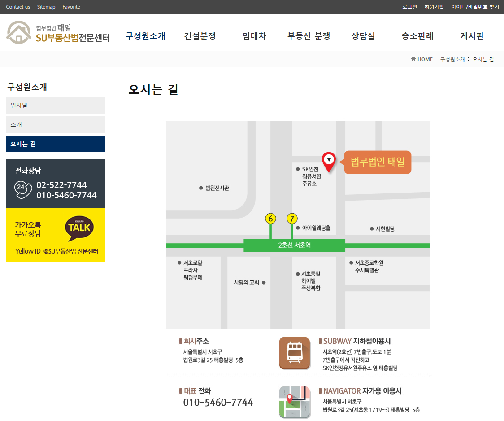
Task: Open the 구성원소개 main menu
Action: pos(145,36)
